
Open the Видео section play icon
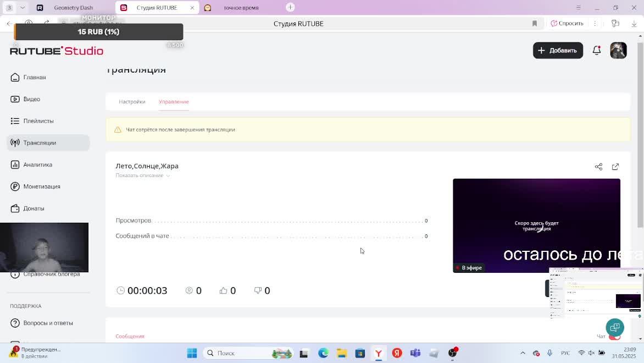[15, 99]
